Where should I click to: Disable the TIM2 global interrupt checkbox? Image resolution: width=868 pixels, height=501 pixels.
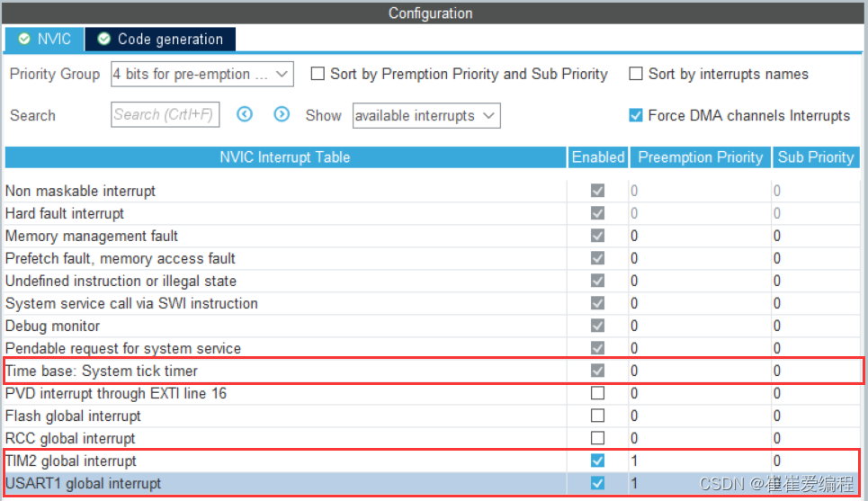pyautogui.click(x=597, y=461)
